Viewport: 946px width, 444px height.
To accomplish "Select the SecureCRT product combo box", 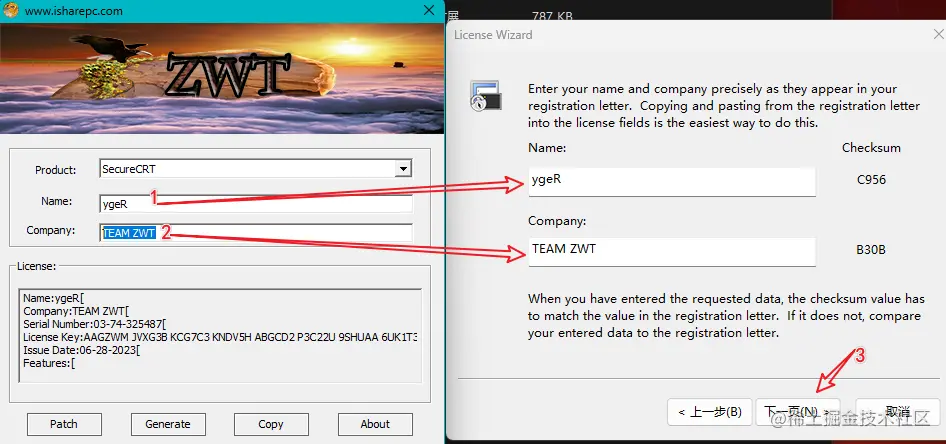I will [x=256, y=169].
